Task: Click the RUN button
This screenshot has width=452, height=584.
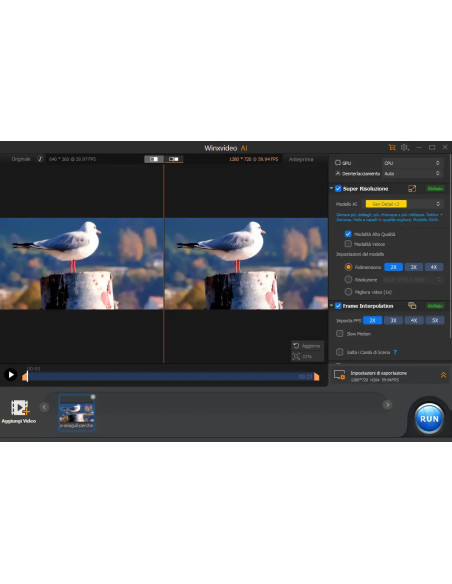Action: (429, 419)
